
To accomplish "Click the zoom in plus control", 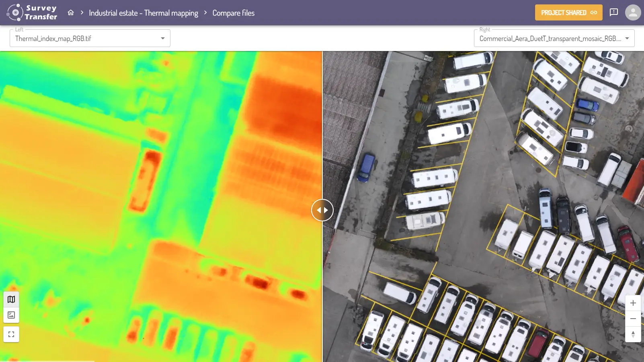I will [x=634, y=303].
